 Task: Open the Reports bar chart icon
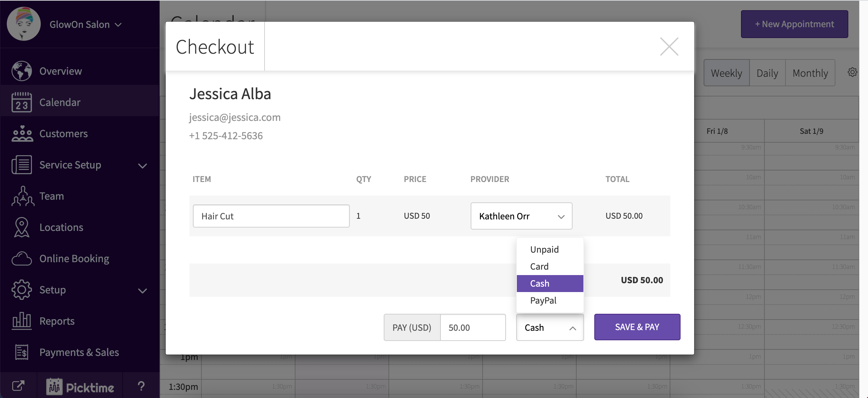[22, 321]
